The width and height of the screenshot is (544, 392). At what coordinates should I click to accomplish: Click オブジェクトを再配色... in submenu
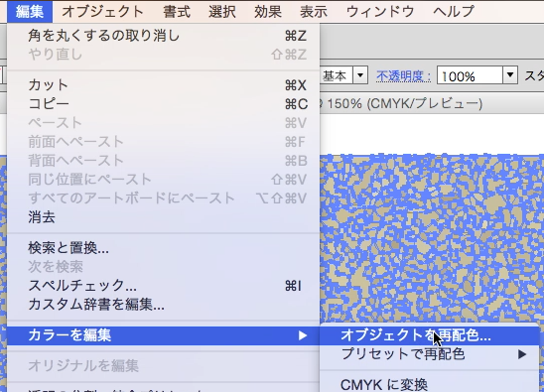pyautogui.click(x=430, y=335)
